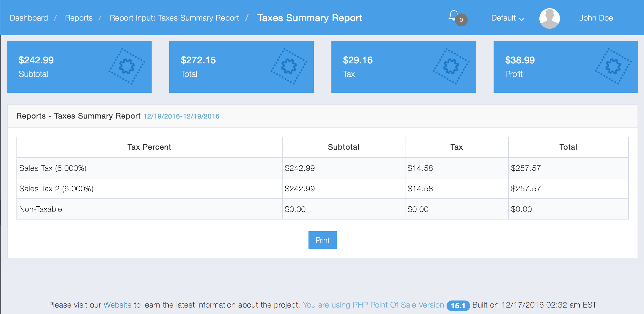This screenshot has height=314, width=644.
Task: Open the John Doe user menu
Action: coord(596,18)
